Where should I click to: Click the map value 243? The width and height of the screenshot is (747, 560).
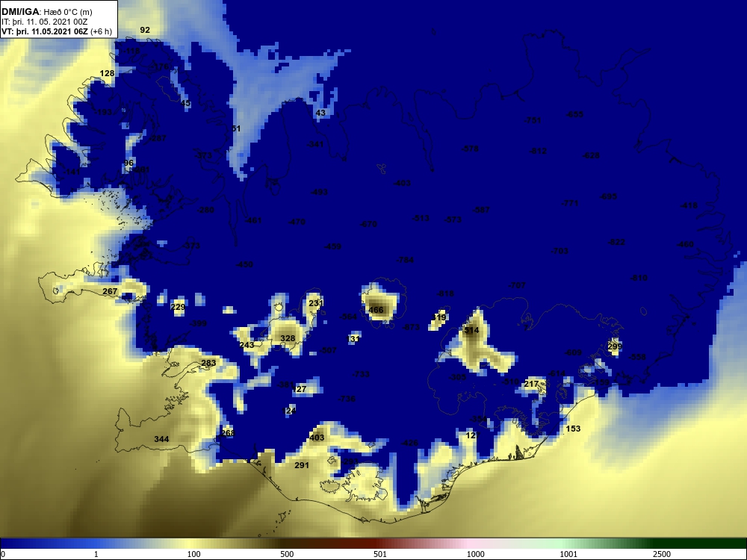pyautogui.click(x=247, y=345)
